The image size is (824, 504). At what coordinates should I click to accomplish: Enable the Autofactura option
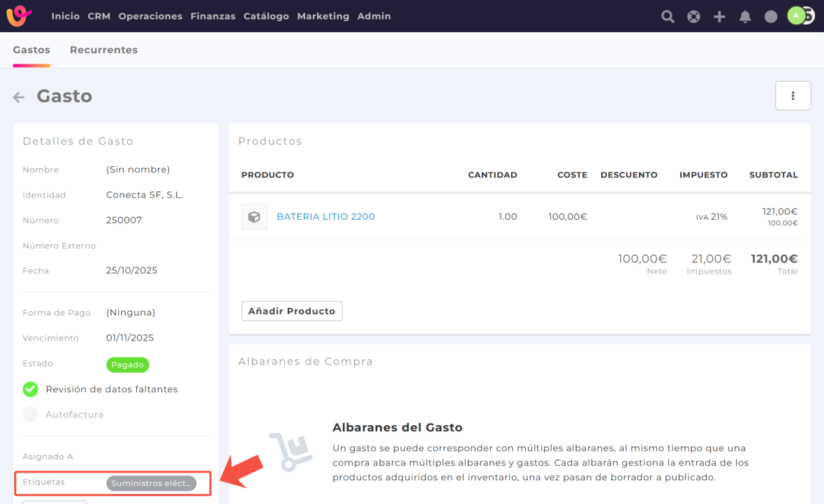[31, 415]
